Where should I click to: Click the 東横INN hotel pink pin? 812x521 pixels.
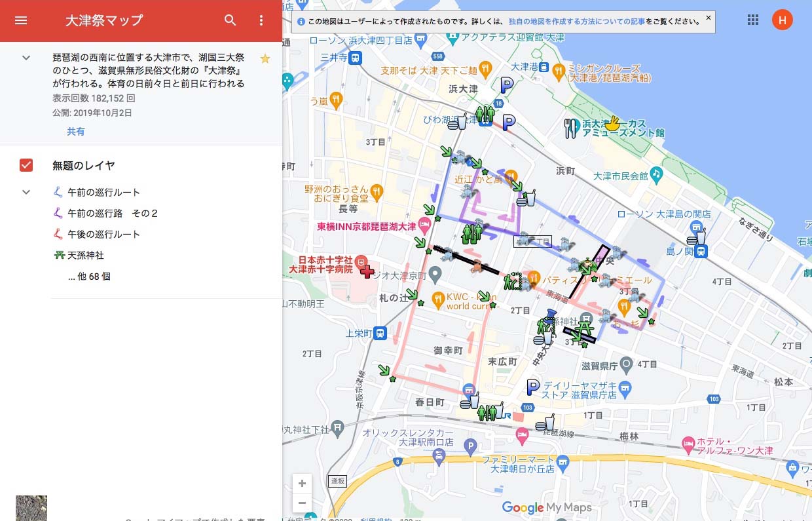point(425,226)
